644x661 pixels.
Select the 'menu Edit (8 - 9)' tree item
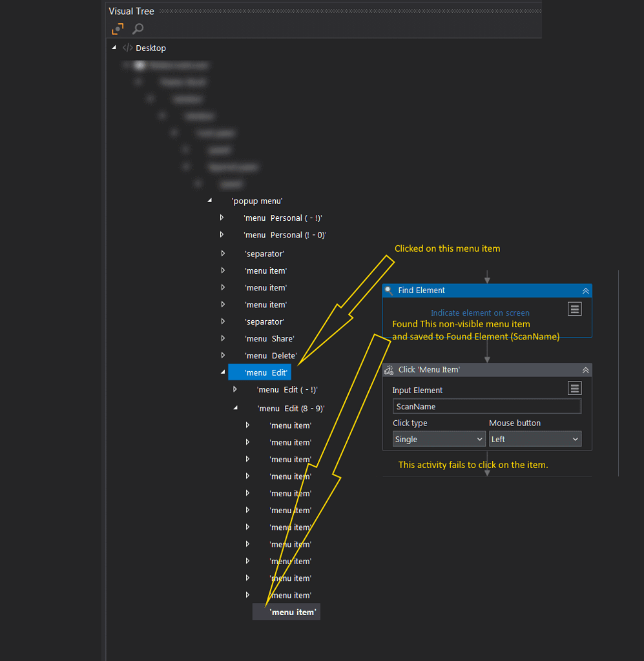pos(291,408)
